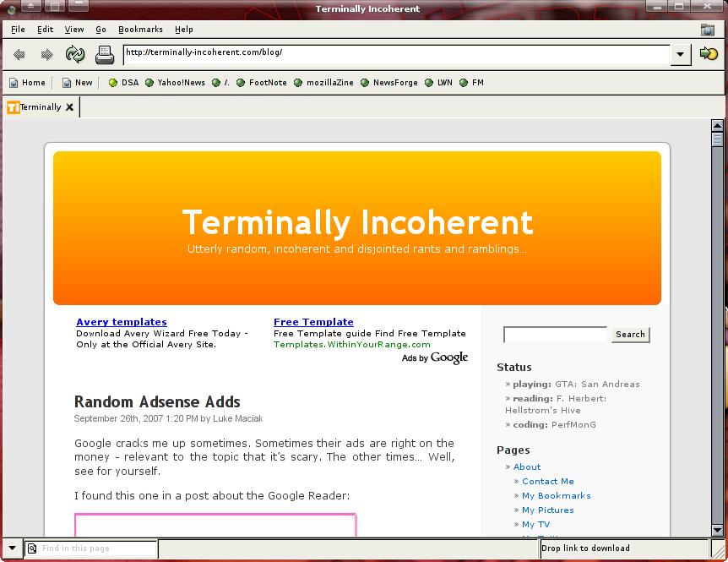Viewport: 728px width, 562px height.
Task: Click the vertical scrollbar down arrow
Action: [718, 530]
